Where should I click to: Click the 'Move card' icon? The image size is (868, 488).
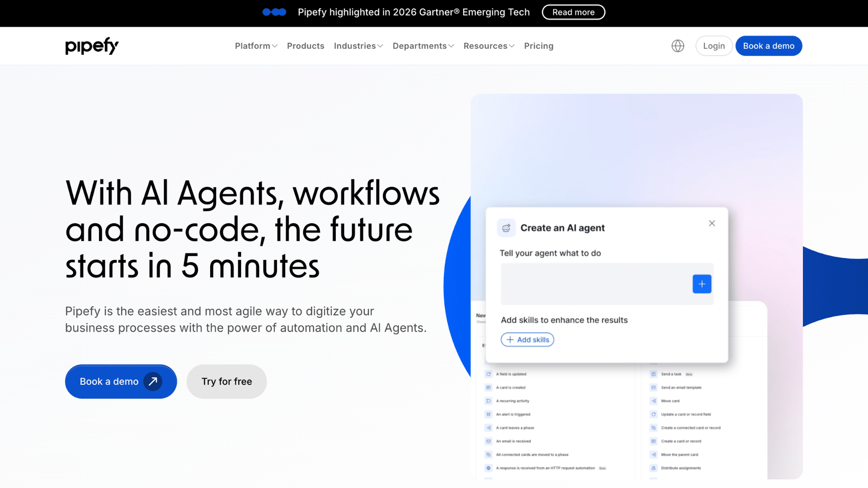[653, 401]
